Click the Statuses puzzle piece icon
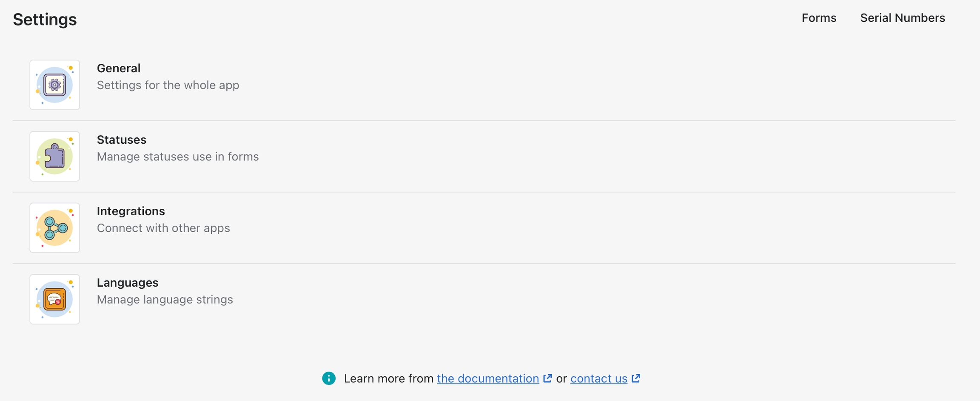The image size is (980, 401). (54, 156)
